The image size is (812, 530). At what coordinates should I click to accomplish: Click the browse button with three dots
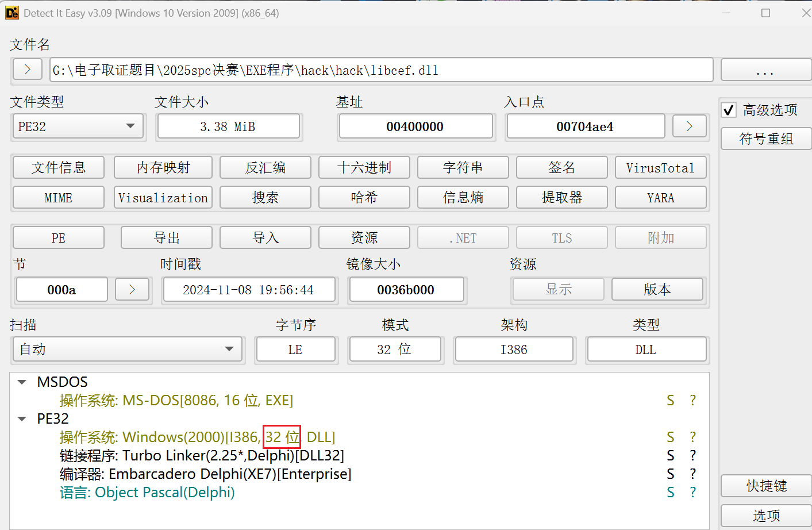(x=765, y=70)
